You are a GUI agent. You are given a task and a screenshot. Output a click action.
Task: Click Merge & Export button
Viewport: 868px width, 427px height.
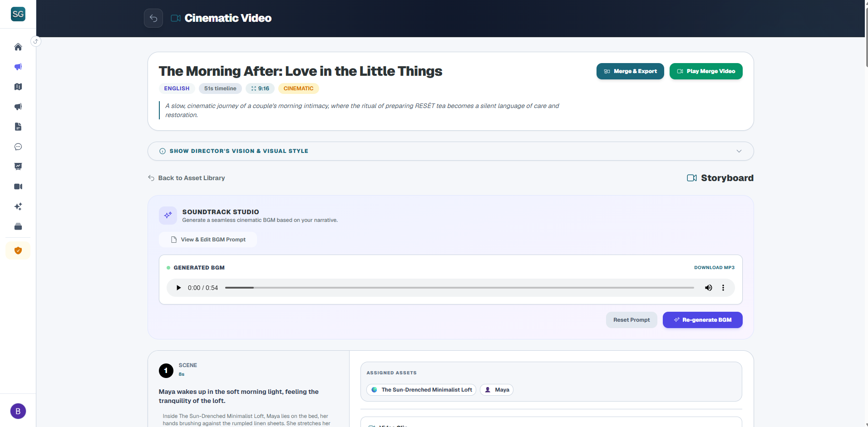point(630,71)
